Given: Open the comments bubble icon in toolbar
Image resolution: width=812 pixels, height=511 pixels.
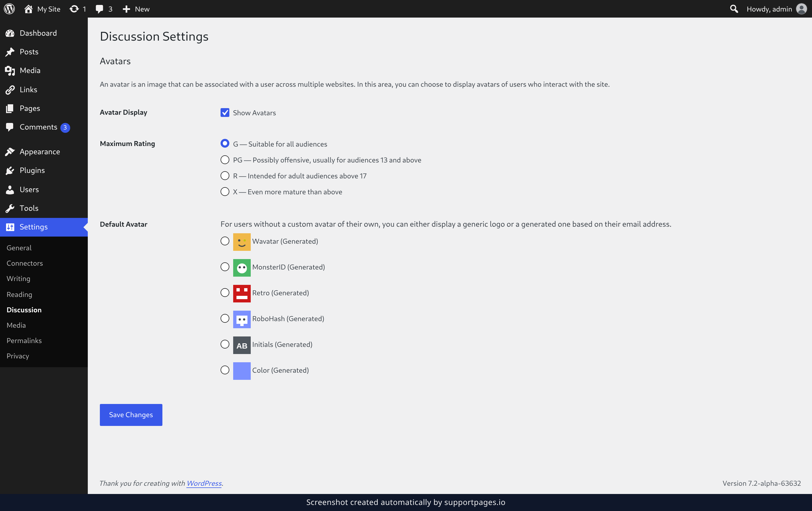Looking at the screenshot, I should [x=99, y=9].
